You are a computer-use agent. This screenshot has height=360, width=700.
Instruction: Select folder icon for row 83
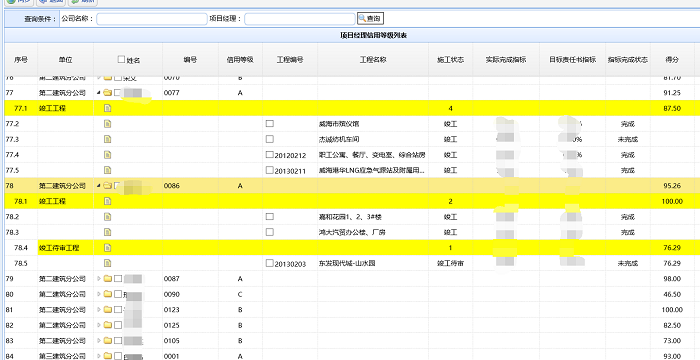tap(107, 341)
